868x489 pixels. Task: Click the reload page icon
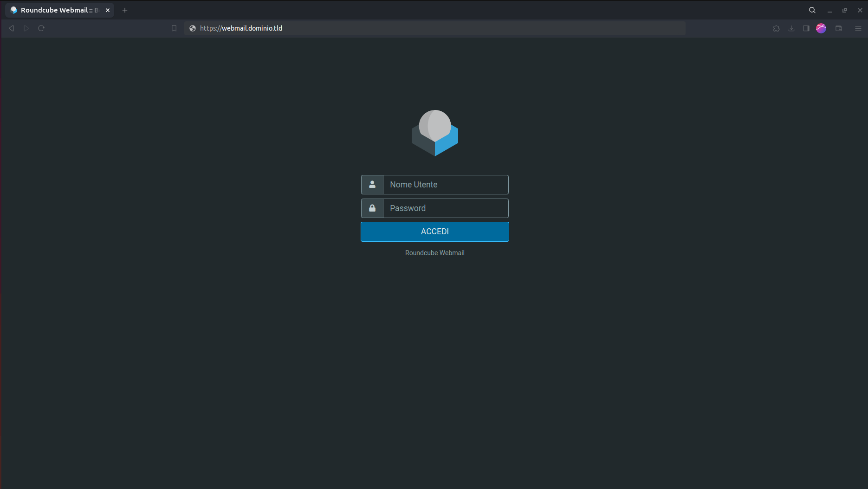(x=41, y=28)
